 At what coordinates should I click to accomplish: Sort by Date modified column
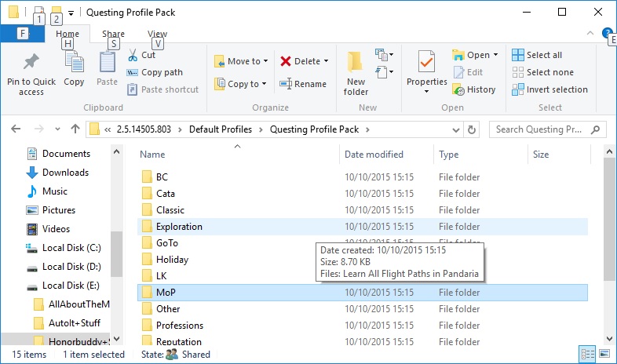(374, 155)
